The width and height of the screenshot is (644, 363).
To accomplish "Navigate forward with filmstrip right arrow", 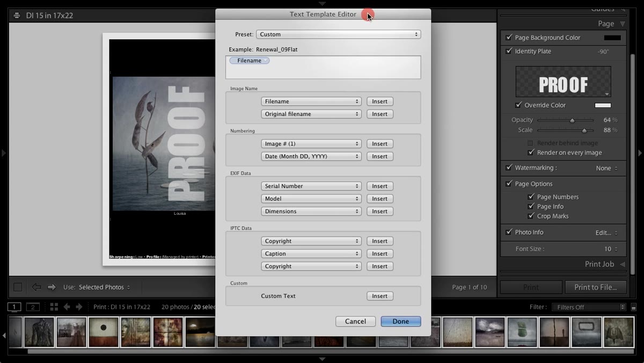I will point(79,307).
